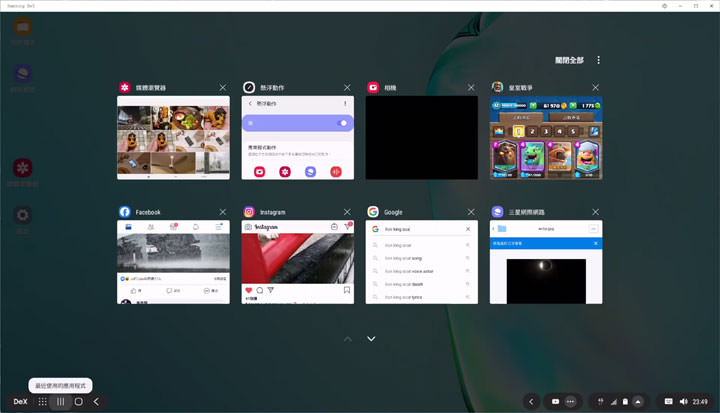This screenshot has height=413, width=720.
Task: Open the settings toggle preview thumbnail
Action: (298, 137)
